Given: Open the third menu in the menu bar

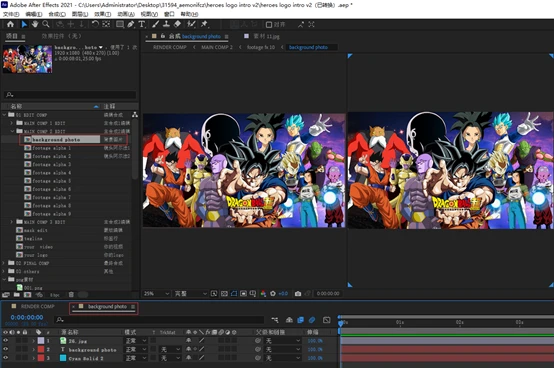Looking at the screenshot, I should (57, 14).
